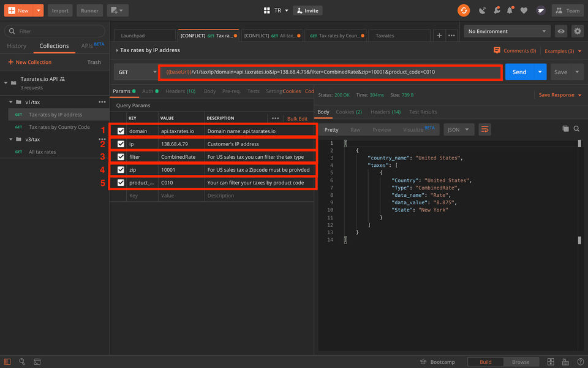The image size is (588, 368).
Task: Collapse the Taxrates.io API collection
Action: coord(6,83)
